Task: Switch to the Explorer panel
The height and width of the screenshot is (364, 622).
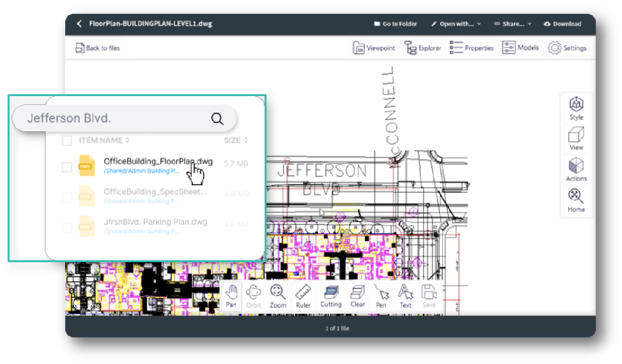Action: 423,48
